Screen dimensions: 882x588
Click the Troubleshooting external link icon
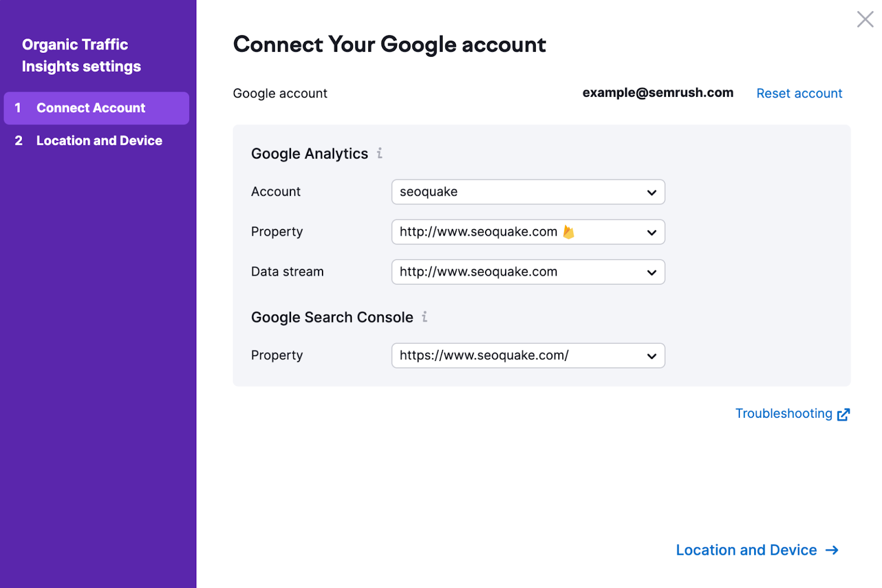point(843,414)
